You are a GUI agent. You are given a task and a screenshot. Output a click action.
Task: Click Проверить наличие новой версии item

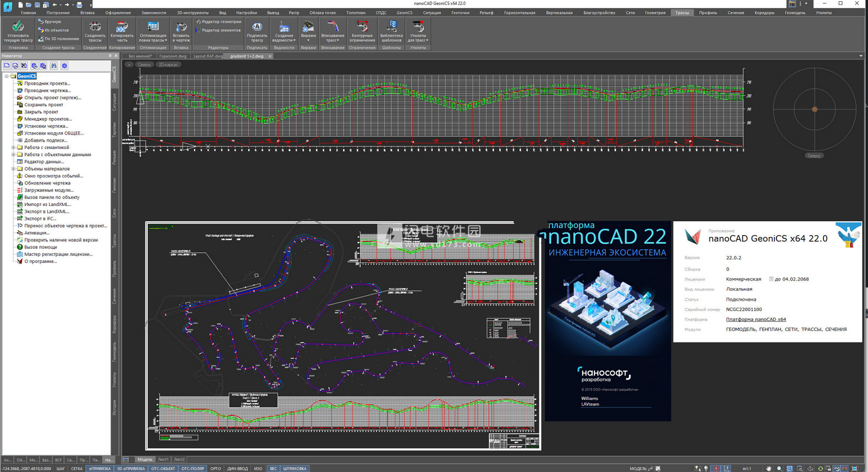pyautogui.click(x=61, y=240)
